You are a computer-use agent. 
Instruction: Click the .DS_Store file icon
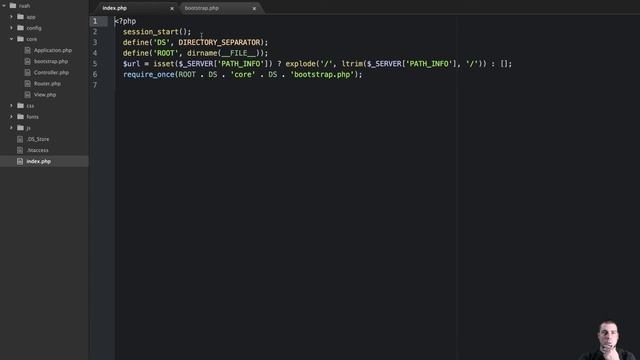pyautogui.click(x=20, y=139)
